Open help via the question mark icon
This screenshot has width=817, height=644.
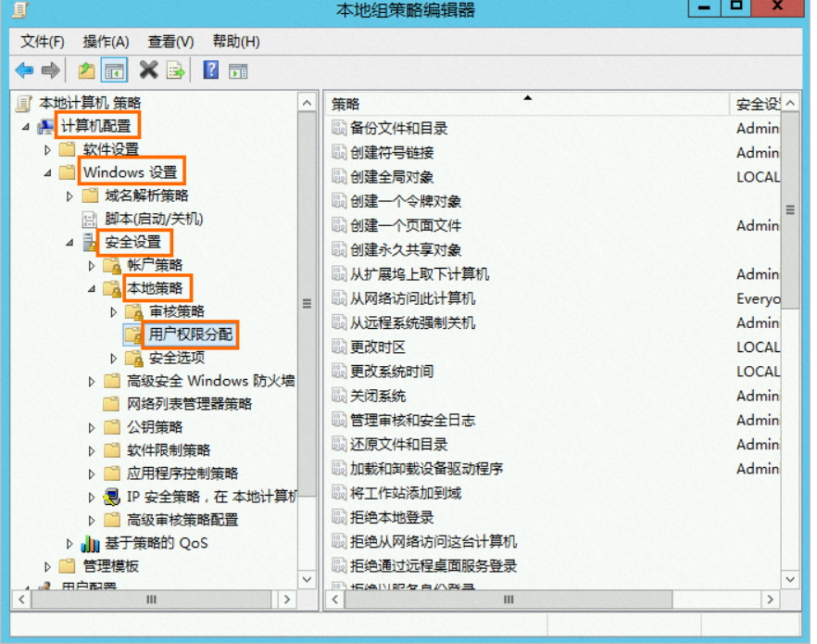click(210, 70)
